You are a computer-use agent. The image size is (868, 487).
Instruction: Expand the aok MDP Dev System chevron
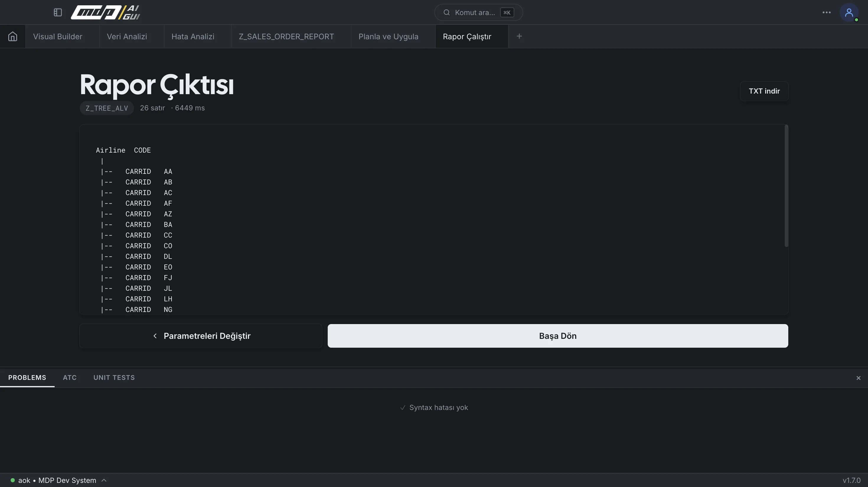coord(104,480)
